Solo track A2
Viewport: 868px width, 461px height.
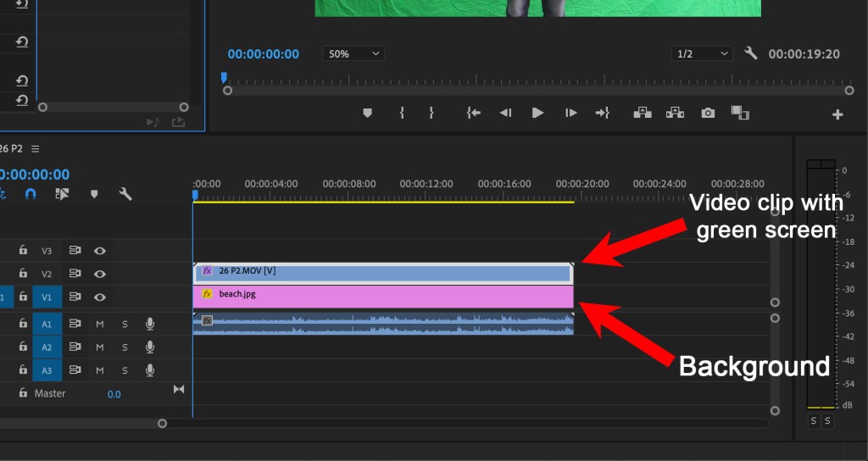(125, 347)
